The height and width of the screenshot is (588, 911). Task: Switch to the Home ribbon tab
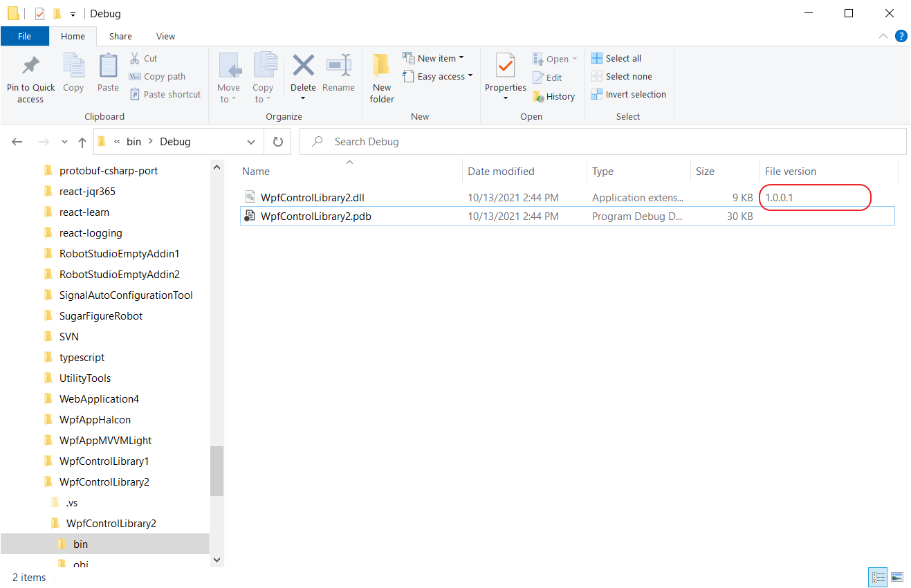pos(73,37)
